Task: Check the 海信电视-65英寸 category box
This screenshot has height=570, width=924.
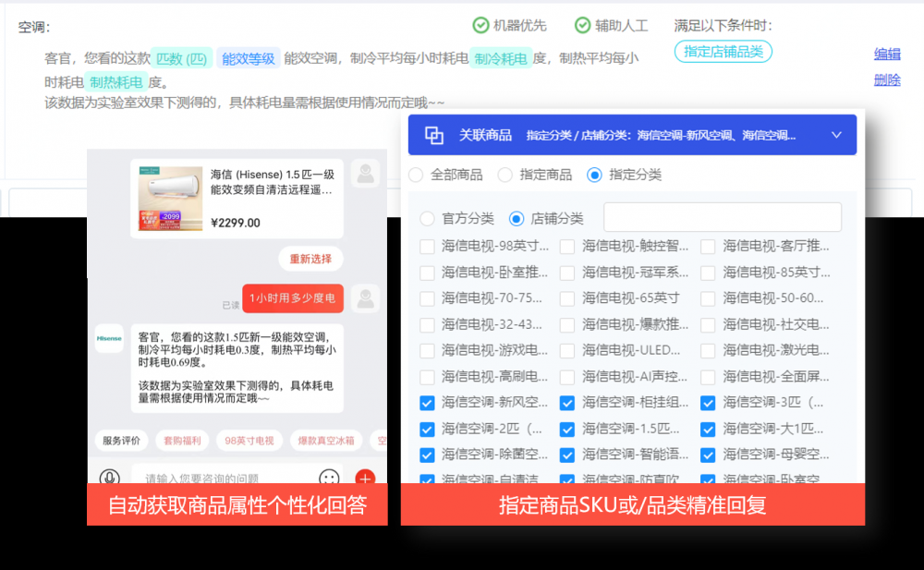Action: pyautogui.click(x=567, y=298)
